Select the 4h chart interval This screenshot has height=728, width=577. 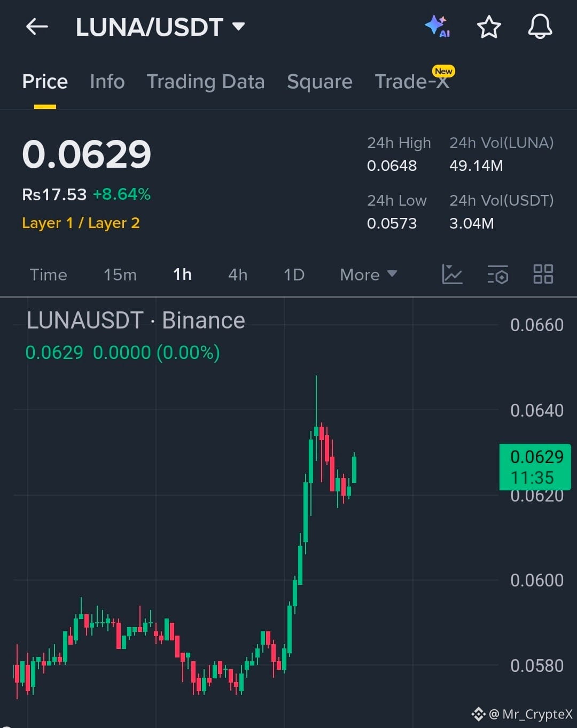(x=238, y=275)
